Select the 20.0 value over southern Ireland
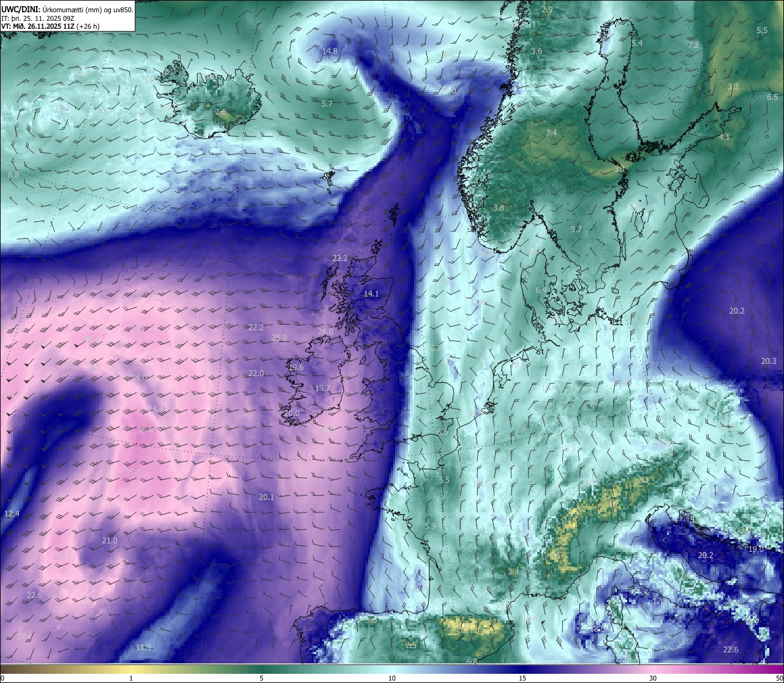The height and width of the screenshot is (683, 784). coord(292,413)
